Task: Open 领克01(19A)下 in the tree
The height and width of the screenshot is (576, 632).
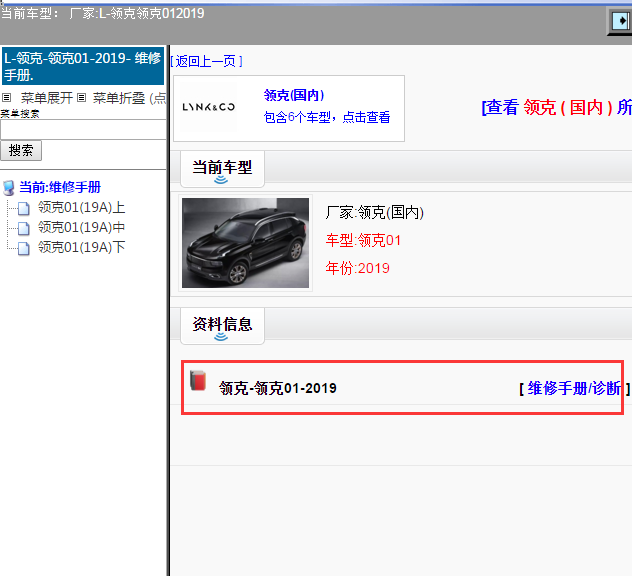Action: click(81, 247)
